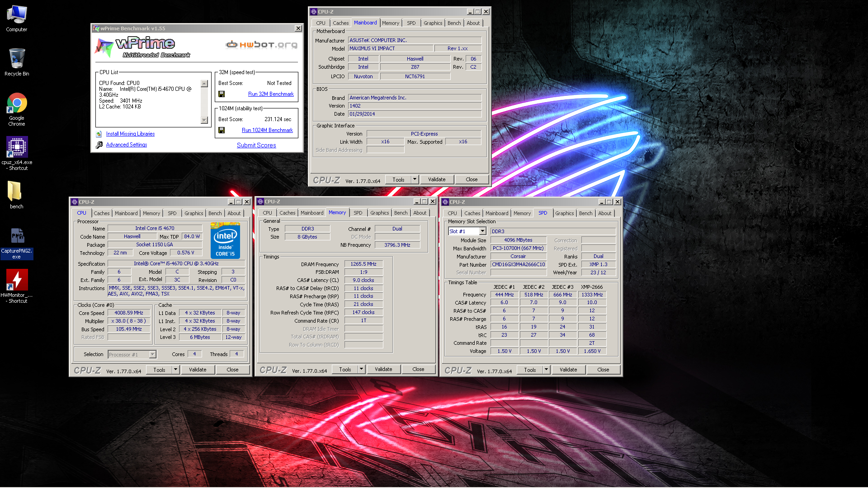Click Validate in the Mainboard window
This screenshot has height=488, width=868.
pyautogui.click(x=437, y=179)
